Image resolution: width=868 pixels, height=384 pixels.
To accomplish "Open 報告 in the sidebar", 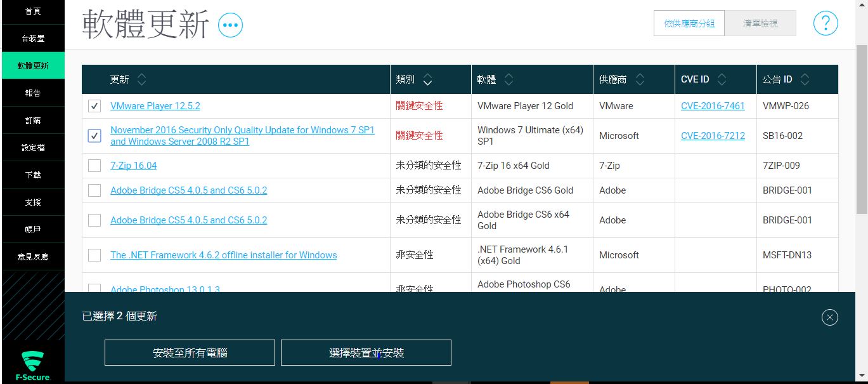I will [x=33, y=93].
